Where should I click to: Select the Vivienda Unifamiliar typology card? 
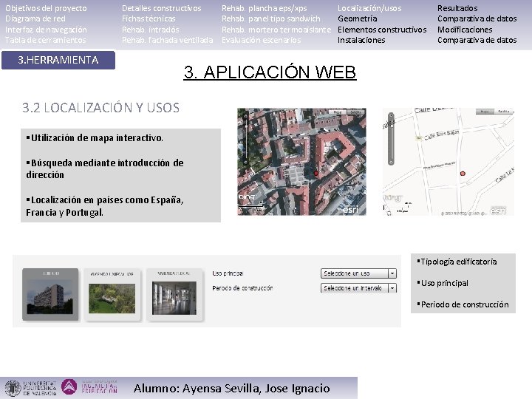(x=112, y=294)
